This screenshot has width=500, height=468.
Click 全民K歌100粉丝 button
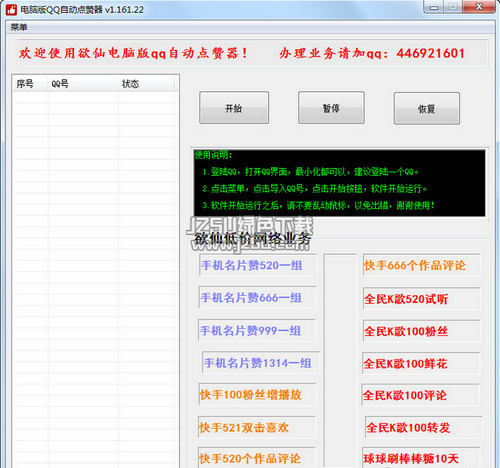tap(422, 331)
